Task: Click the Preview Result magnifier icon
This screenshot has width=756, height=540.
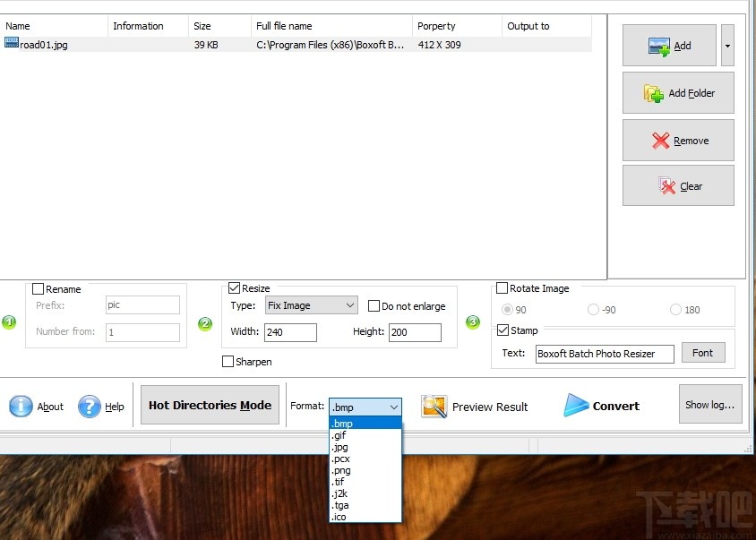Action: pyautogui.click(x=434, y=406)
